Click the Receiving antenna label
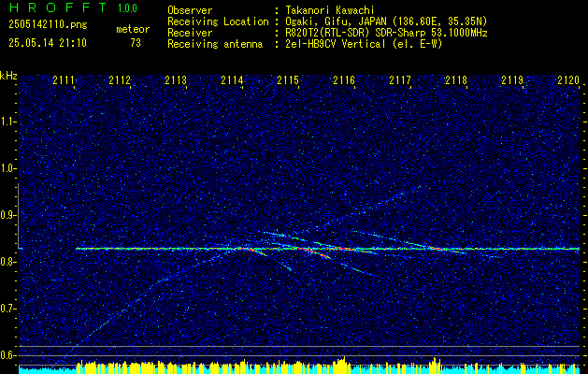This screenshot has width=588, height=374. coord(215,44)
